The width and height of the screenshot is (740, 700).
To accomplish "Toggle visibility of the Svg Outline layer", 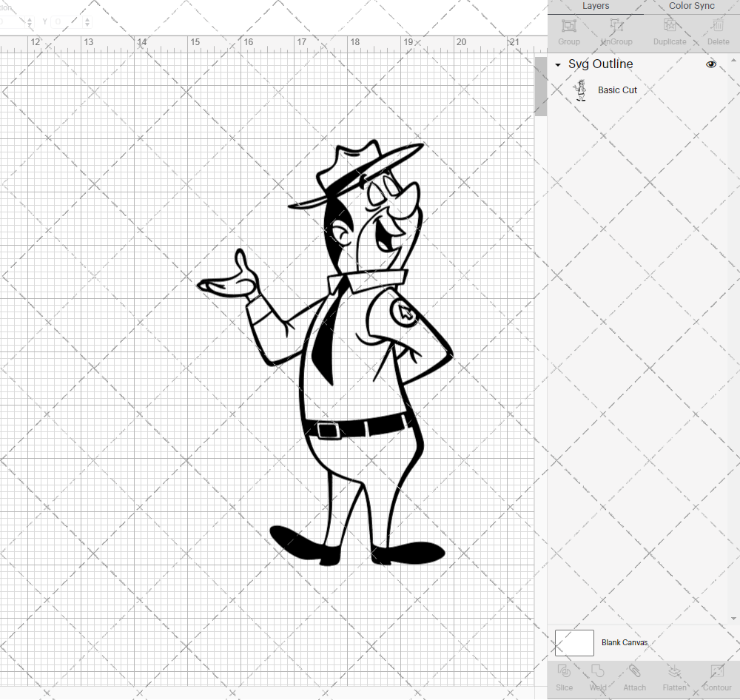I will [x=710, y=64].
